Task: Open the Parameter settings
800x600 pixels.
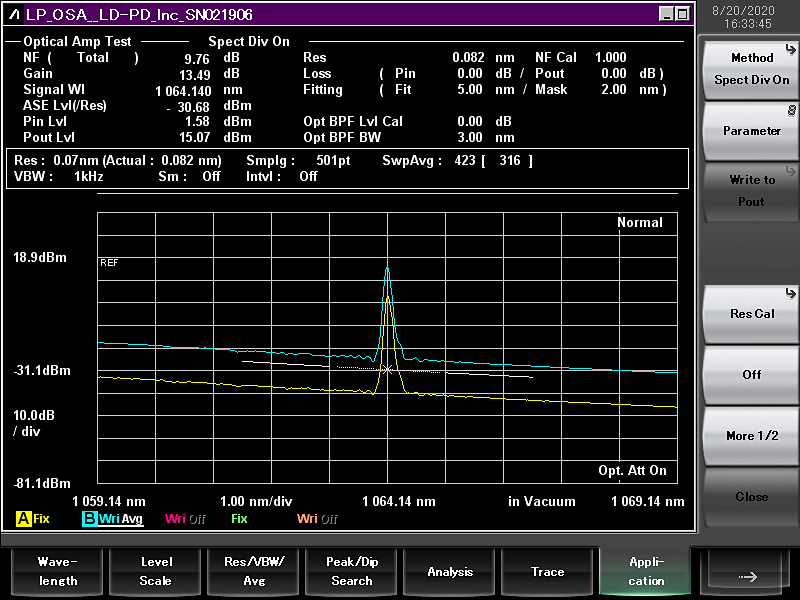Action: (751, 131)
